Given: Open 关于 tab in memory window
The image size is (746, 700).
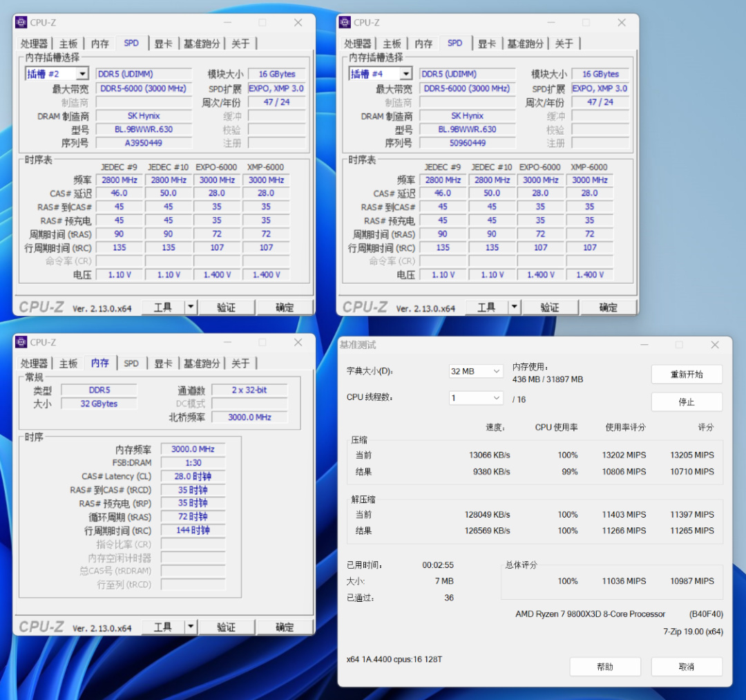Looking at the screenshot, I should 240,363.
